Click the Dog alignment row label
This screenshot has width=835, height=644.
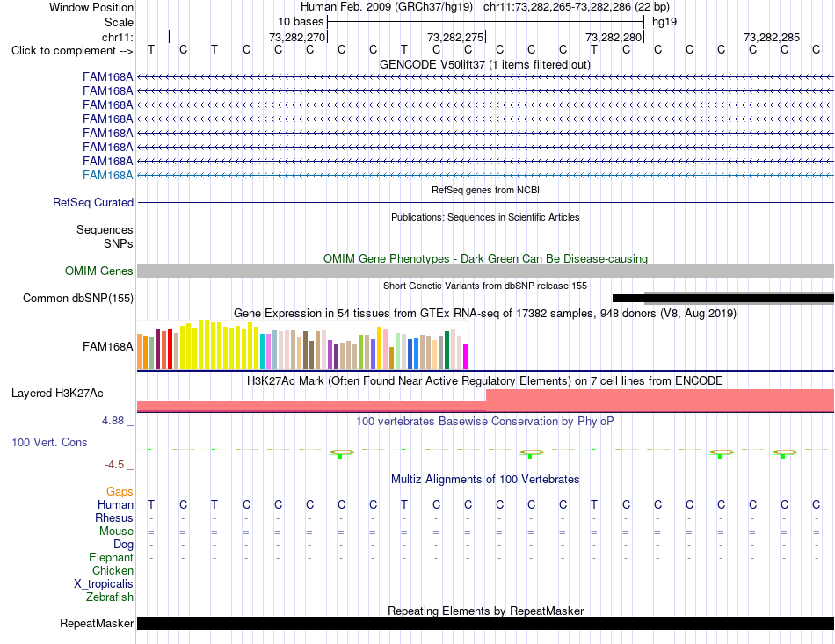pos(123,545)
